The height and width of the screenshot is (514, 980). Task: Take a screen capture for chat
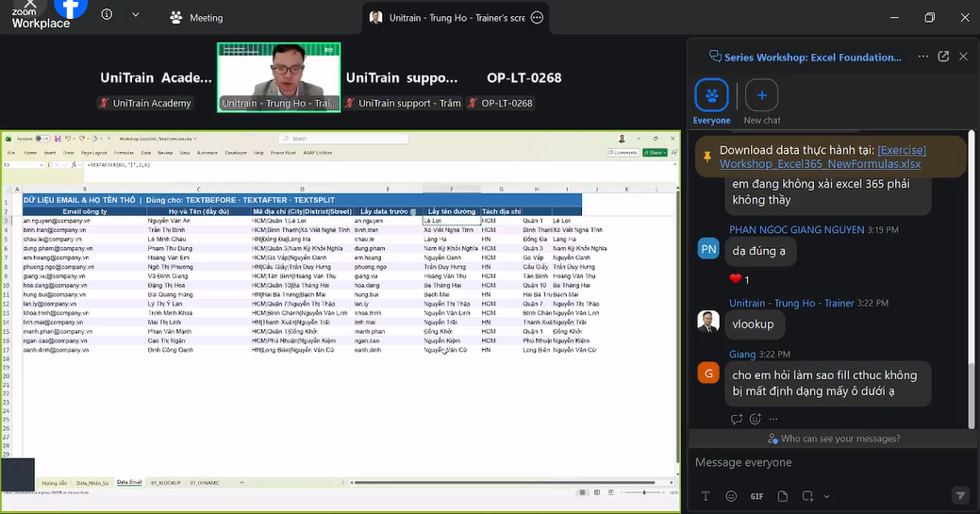tap(807, 496)
